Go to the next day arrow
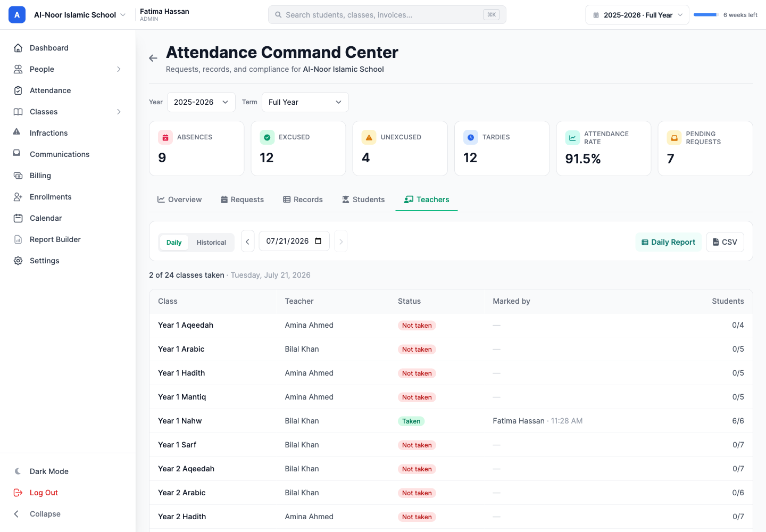The width and height of the screenshot is (766, 532). click(x=341, y=241)
